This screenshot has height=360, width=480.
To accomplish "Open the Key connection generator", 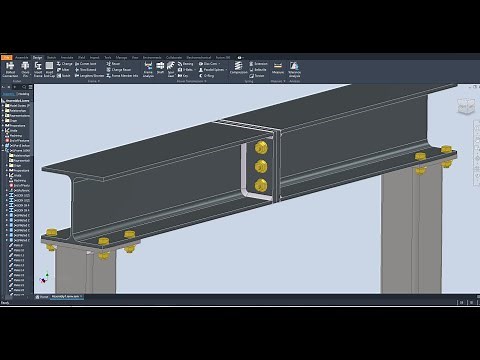I will click(183, 76).
